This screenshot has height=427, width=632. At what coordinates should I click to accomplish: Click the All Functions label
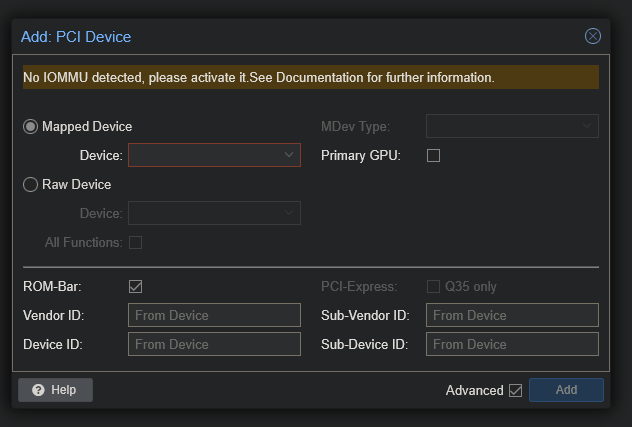click(83, 243)
